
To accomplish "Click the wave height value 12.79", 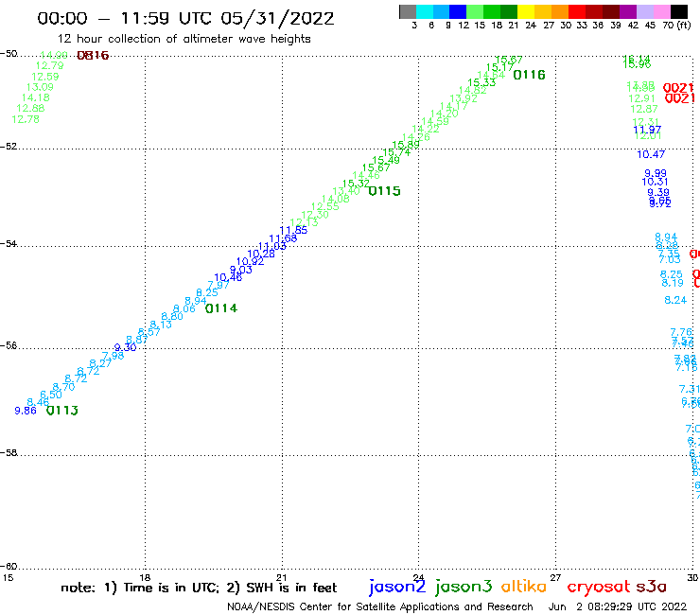I will 49,65.
